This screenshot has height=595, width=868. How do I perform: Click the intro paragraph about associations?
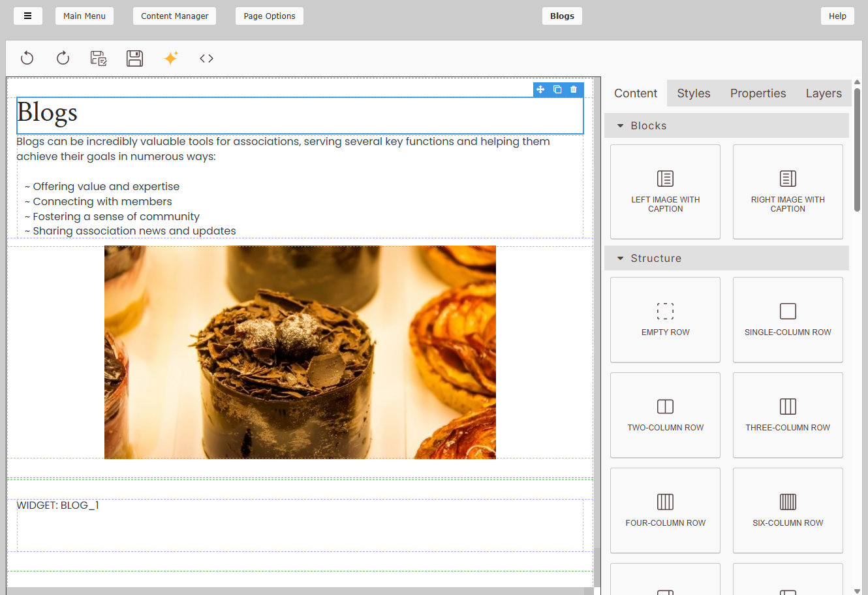tap(283, 149)
